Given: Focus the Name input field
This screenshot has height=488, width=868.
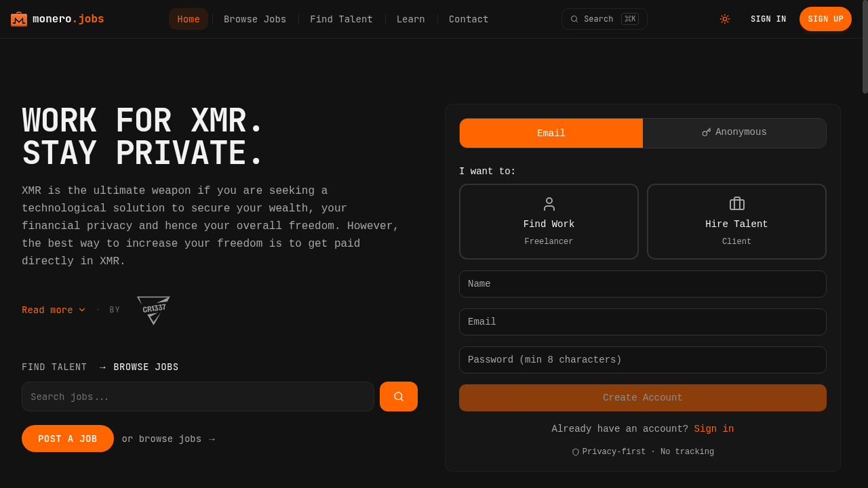Looking at the screenshot, I should tap(643, 284).
